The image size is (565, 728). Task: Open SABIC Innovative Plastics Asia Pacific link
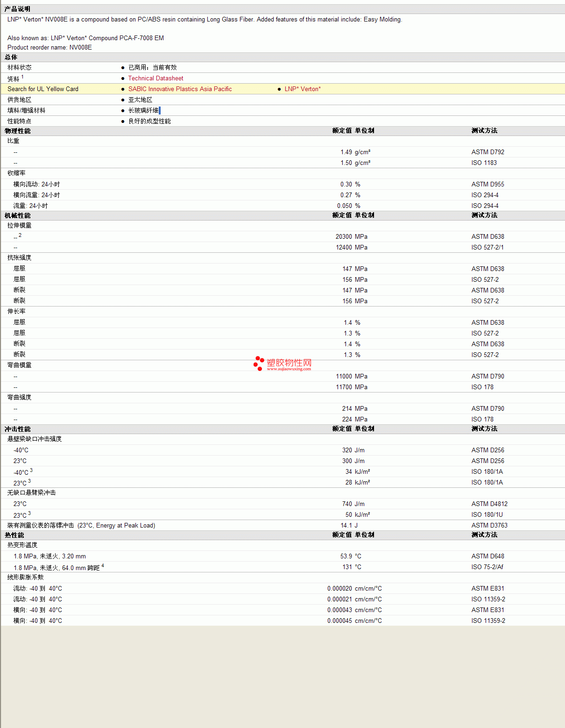point(180,89)
